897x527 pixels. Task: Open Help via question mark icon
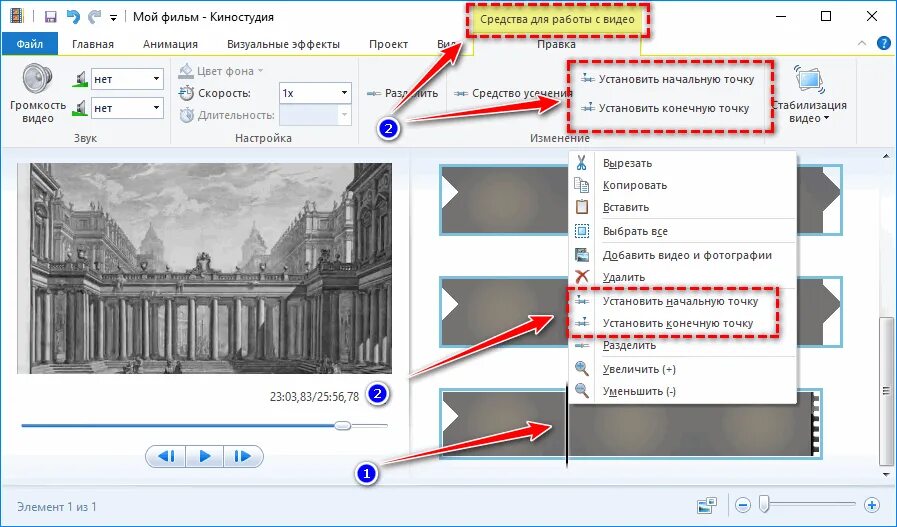click(884, 43)
